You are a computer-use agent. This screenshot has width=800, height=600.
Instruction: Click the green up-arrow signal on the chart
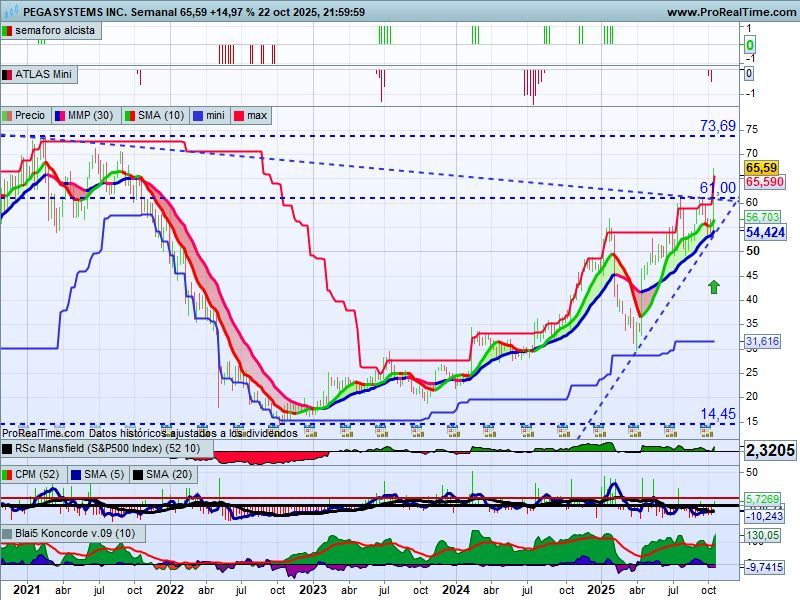coord(713,287)
